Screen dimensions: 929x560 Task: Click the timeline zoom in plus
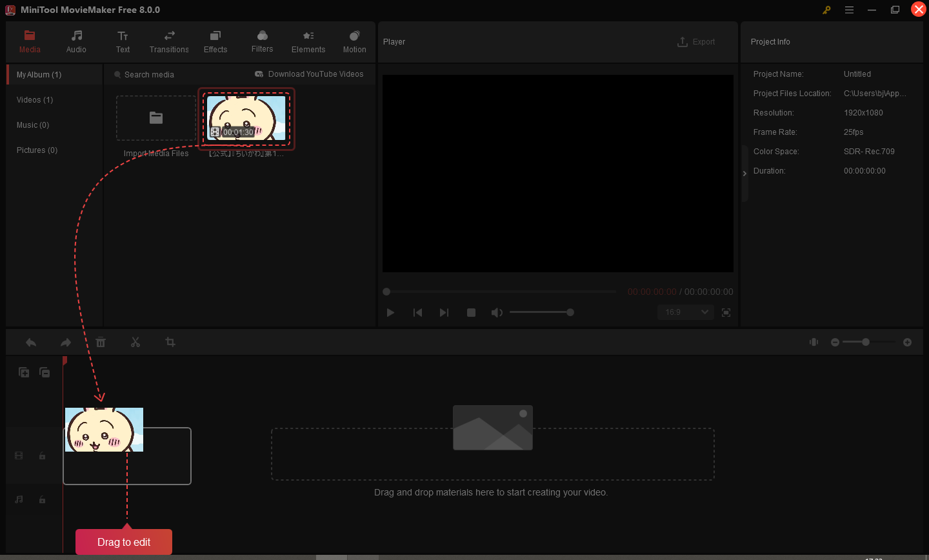point(908,342)
